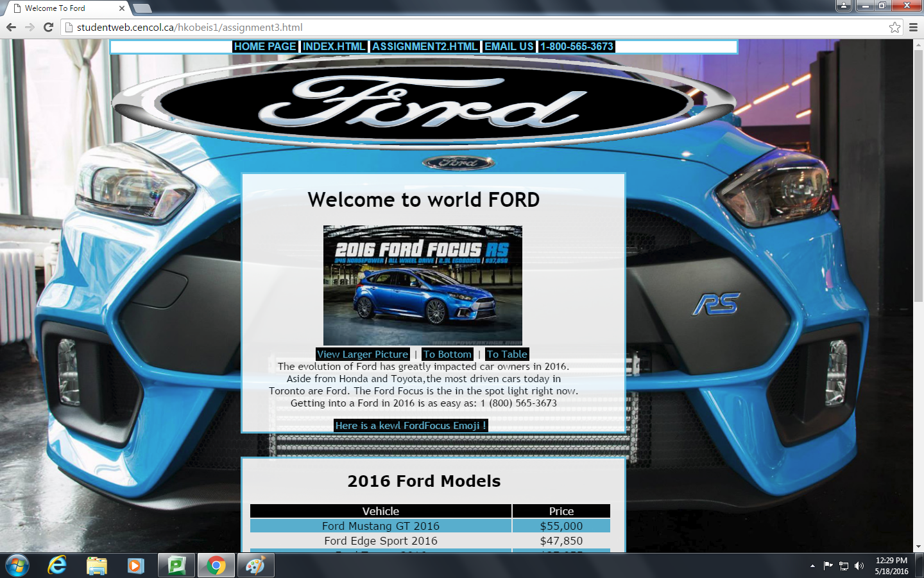
Task: Select the Ford Mustang GT 2016 cell
Action: [x=381, y=526]
